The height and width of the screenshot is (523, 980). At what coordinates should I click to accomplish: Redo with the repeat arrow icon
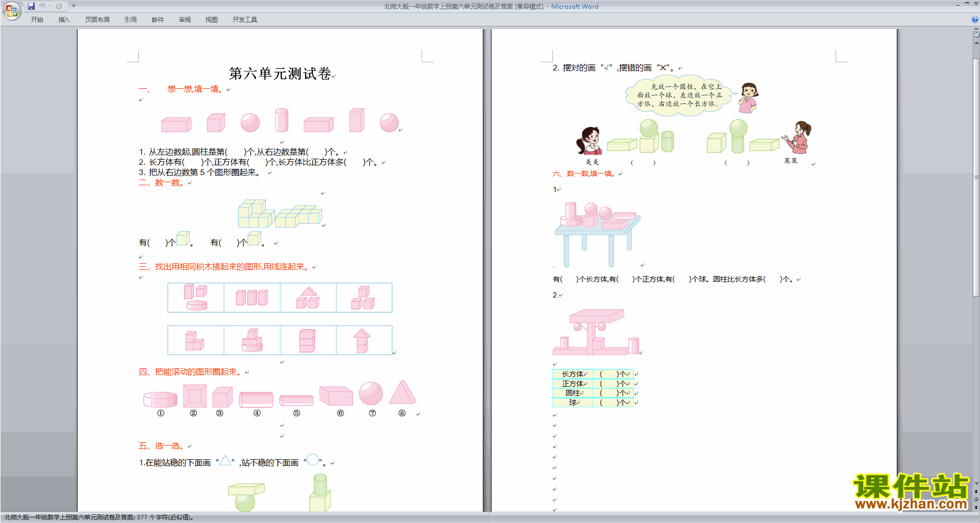(59, 6)
